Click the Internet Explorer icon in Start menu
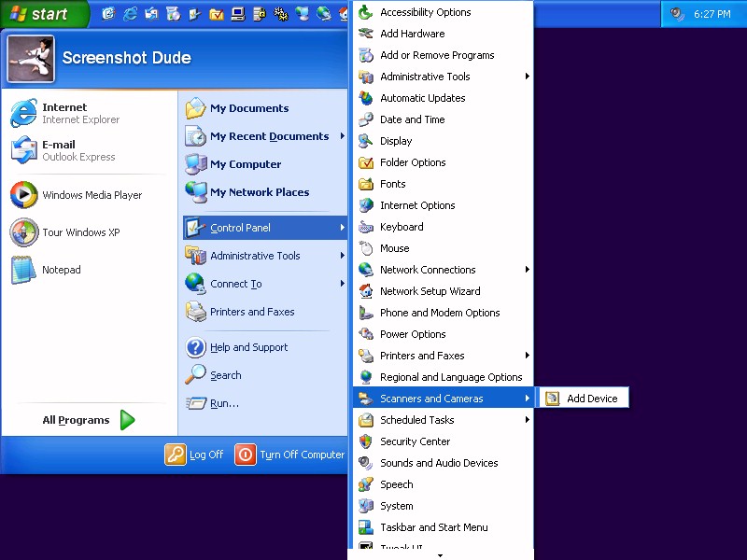This screenshot has width=747, height=560. tap(23, 114)
